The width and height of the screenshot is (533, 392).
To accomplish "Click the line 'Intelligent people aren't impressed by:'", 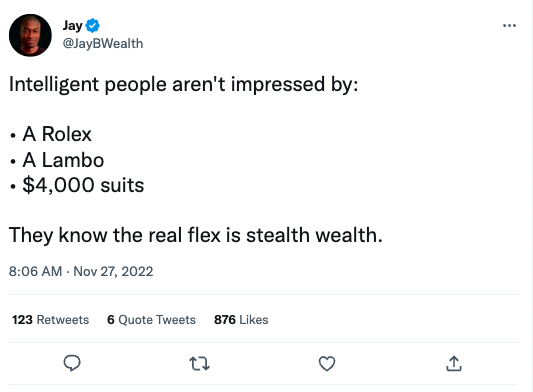I will pos(184,85).
